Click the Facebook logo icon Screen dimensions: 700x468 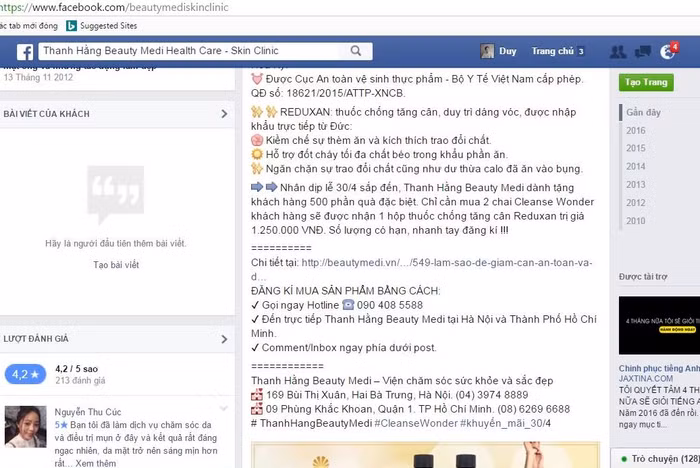(25, 52)
